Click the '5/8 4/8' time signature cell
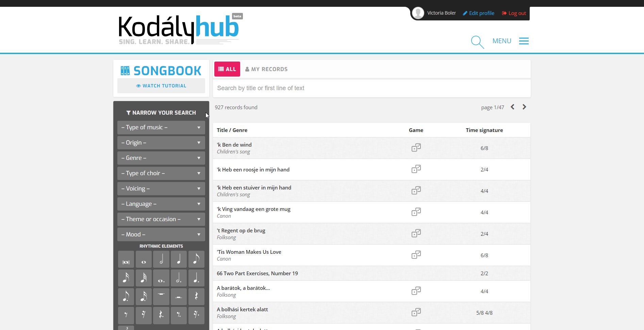Screen dimensions: 644x330 [x=484, y=313]
